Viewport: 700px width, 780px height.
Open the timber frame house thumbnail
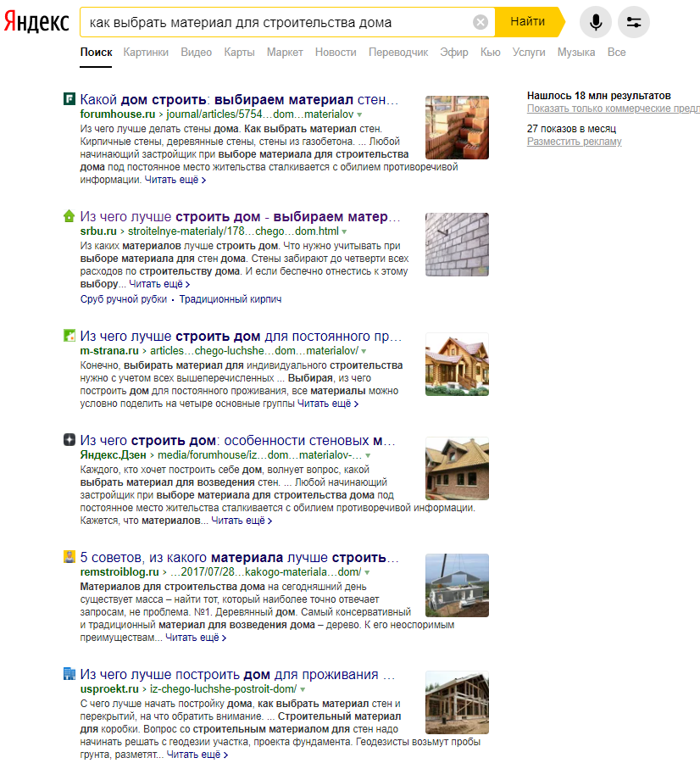click(x=457, y=702)
